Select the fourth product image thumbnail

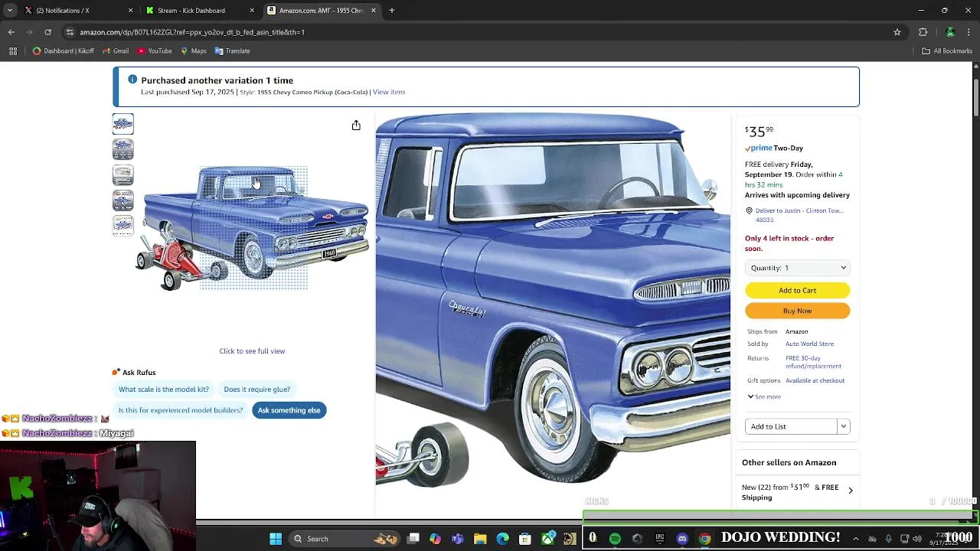tap(122, 200)
